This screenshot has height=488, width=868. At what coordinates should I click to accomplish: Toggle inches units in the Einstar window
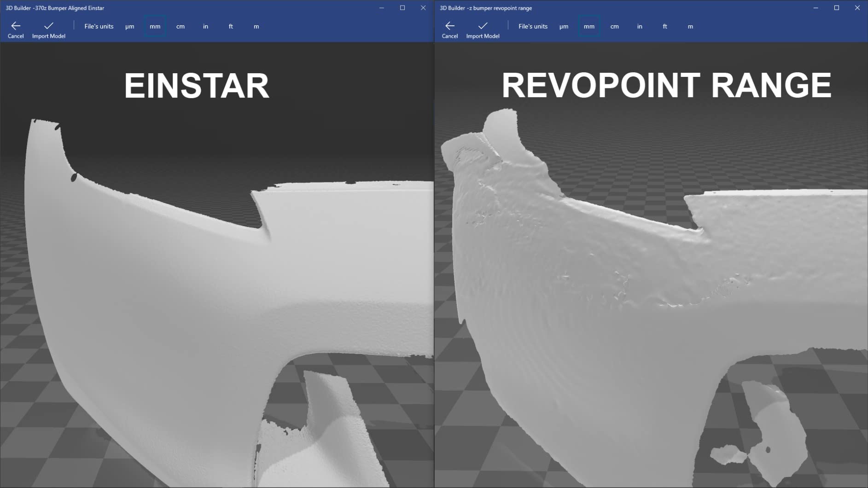point(205,26)
